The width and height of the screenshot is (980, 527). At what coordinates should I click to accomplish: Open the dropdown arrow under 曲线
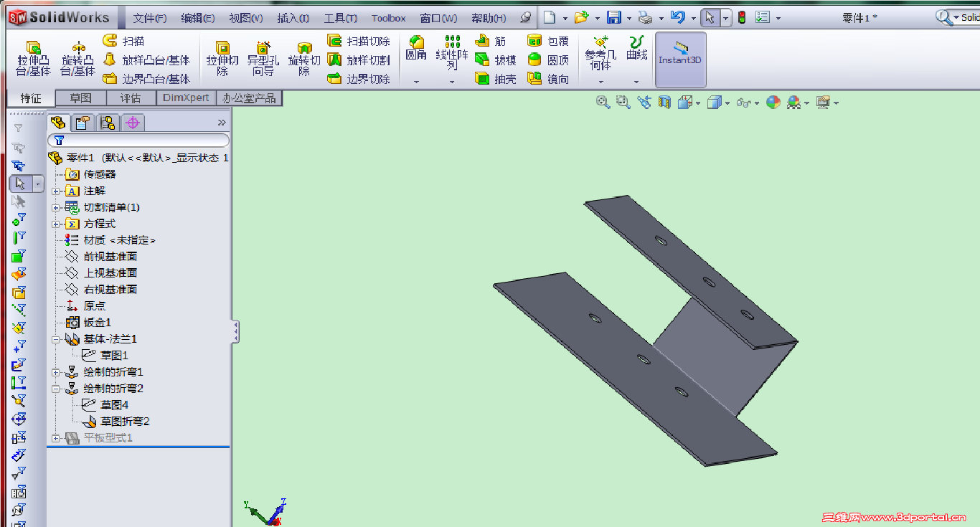click(636, 82)
